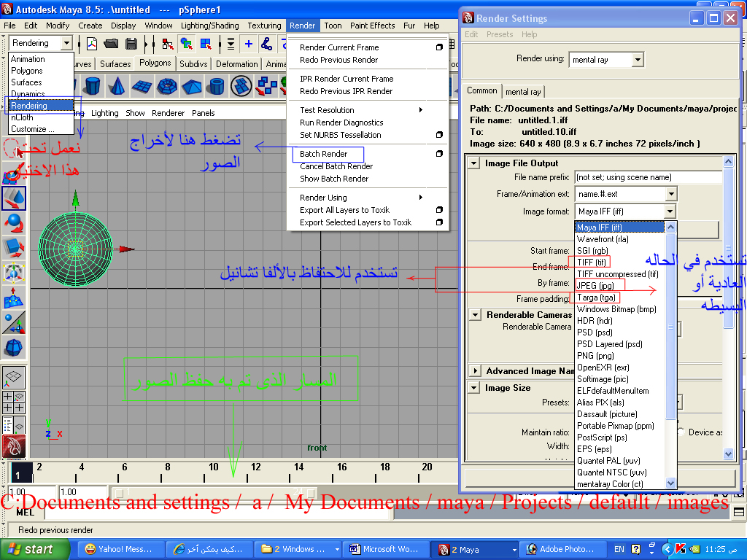
Task: Click the blue plus icon in status line
Action: 248,44
